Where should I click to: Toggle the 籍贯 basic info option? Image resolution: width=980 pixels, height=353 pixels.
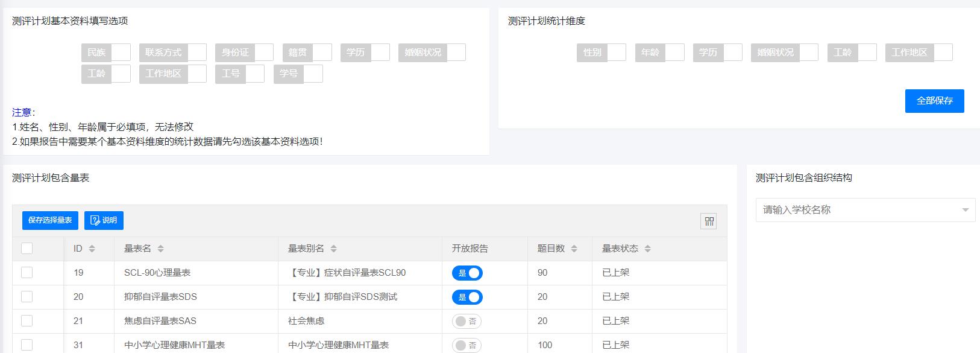(x=307, y=52)
